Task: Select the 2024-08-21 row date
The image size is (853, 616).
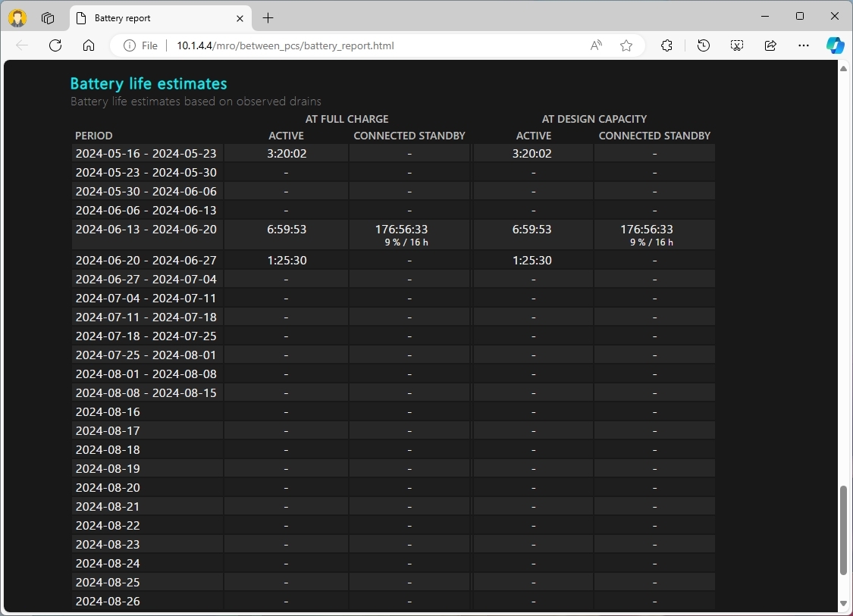Action: 108,506
